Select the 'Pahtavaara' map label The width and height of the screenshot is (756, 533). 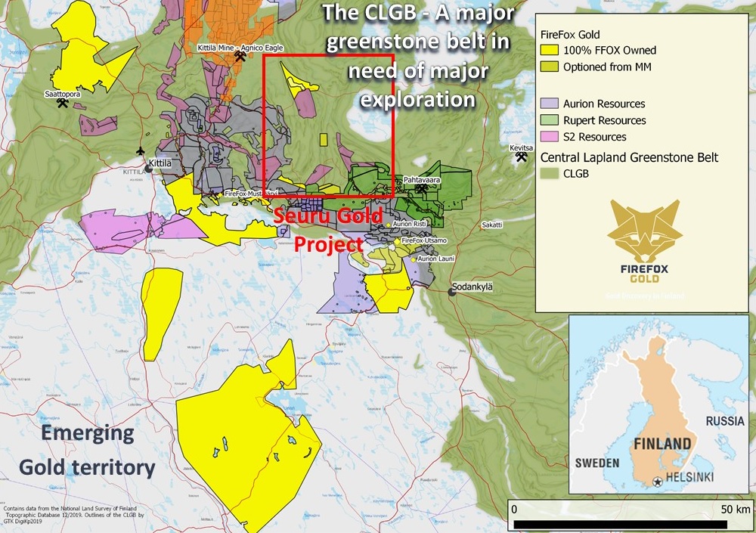click(422, 180)
